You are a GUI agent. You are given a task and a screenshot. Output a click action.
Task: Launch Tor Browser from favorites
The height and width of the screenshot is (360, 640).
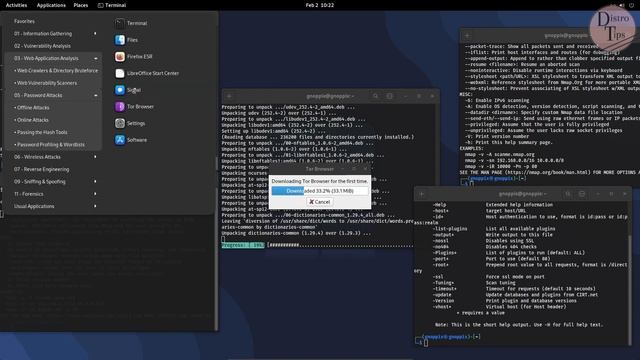[x=134, y=107]
